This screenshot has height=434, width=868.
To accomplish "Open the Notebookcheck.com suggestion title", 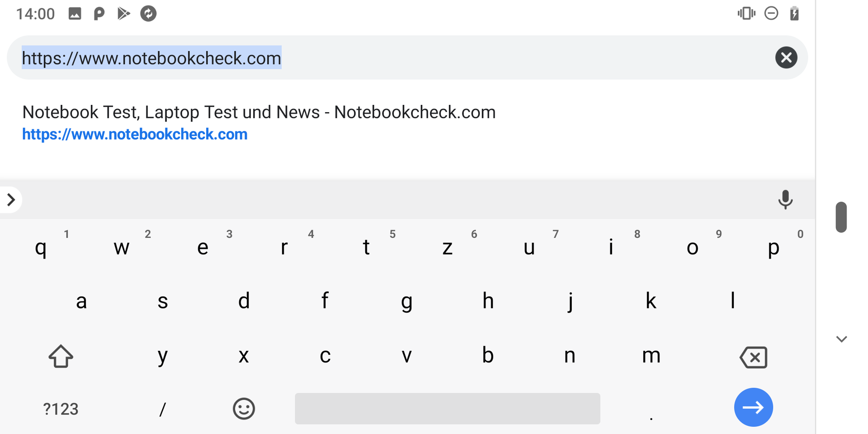I will 259,112.
